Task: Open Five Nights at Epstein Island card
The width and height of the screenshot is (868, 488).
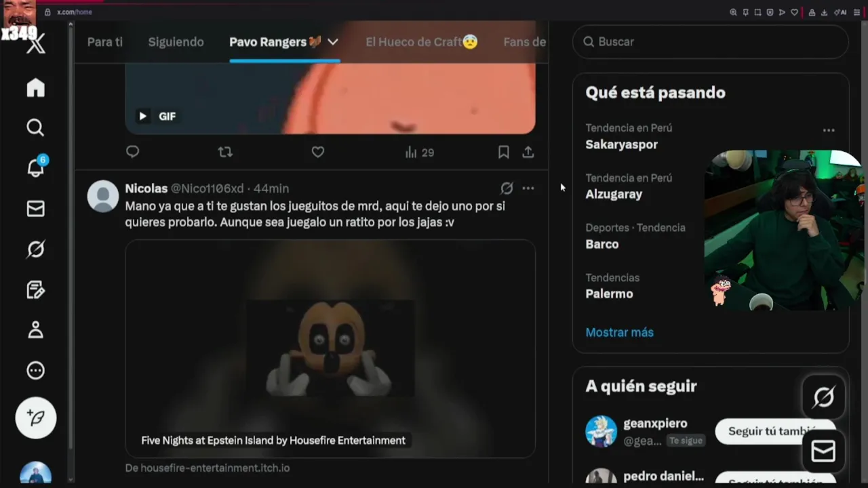Action: pyautogui.click(x=330, y=348)
